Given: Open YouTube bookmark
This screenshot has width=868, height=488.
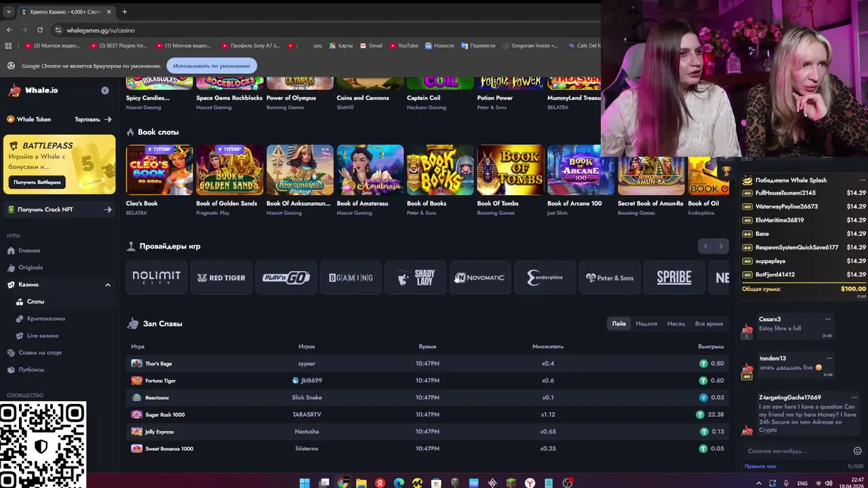Looking at the screenshot, I should [x=403, y=45].
